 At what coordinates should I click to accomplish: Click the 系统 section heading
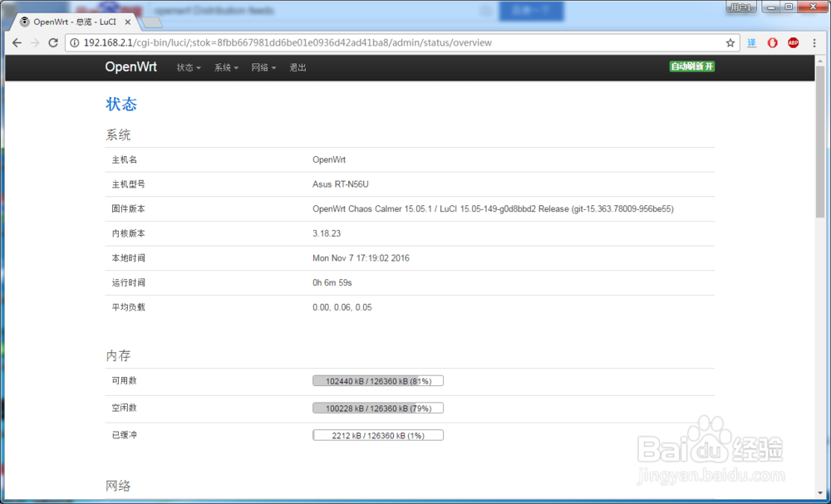click(118, 135)
